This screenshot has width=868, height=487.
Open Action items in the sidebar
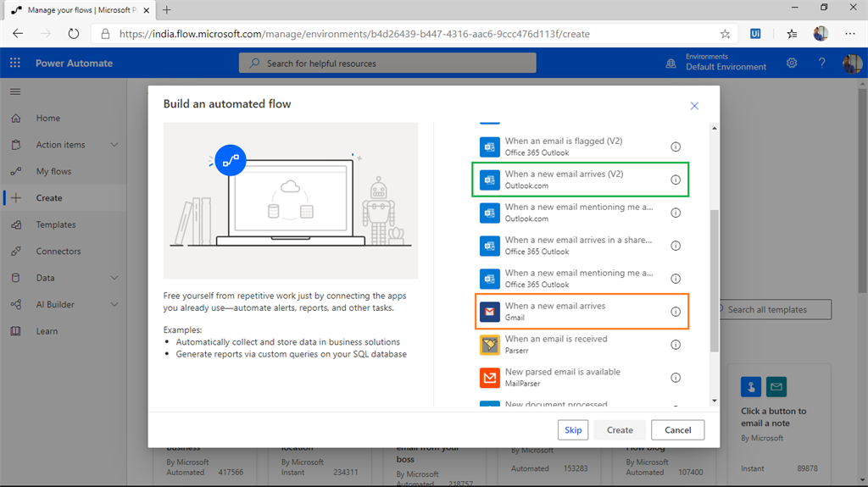pos(60,145)
